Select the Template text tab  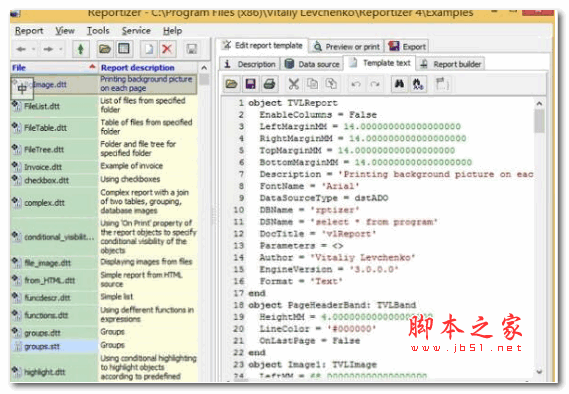click(x=380, y=63)
